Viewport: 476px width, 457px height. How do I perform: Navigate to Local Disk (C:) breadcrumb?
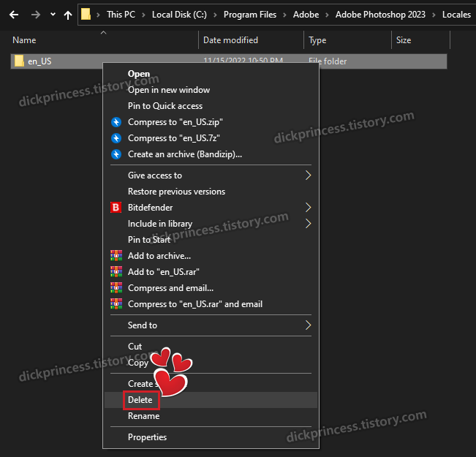(x=179, y=15)
